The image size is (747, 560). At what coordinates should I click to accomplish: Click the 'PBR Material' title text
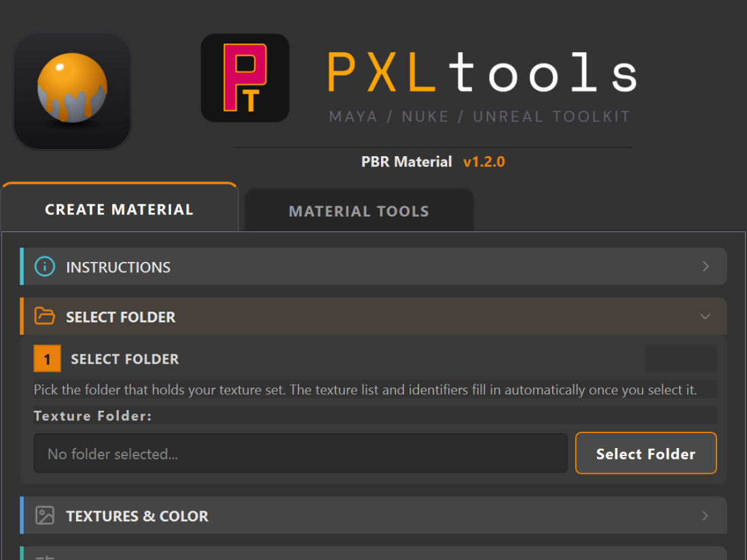click(x=406, y=162)
